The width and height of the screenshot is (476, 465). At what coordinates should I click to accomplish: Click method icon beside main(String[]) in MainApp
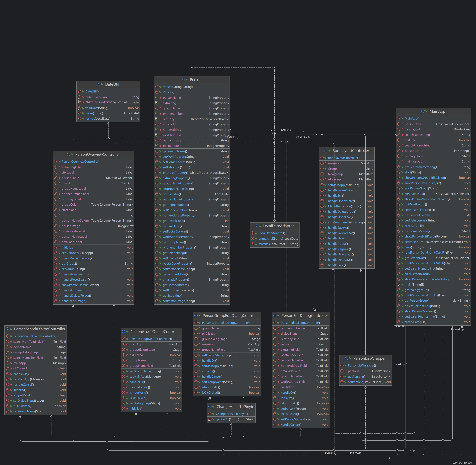tap(399, 284)
